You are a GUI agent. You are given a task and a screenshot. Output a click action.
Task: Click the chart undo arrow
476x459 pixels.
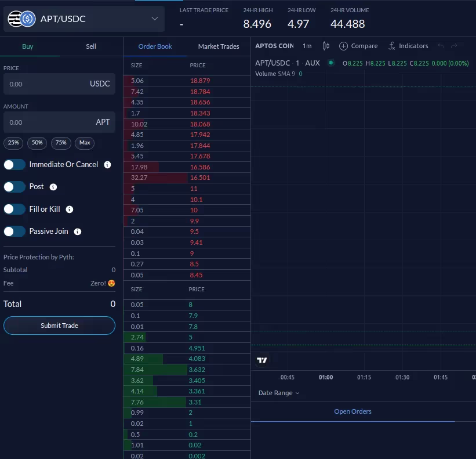[x=441, y=46]
